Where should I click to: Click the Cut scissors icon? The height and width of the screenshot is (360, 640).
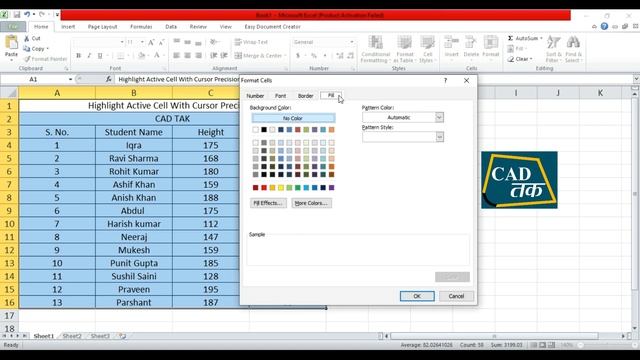27,38
